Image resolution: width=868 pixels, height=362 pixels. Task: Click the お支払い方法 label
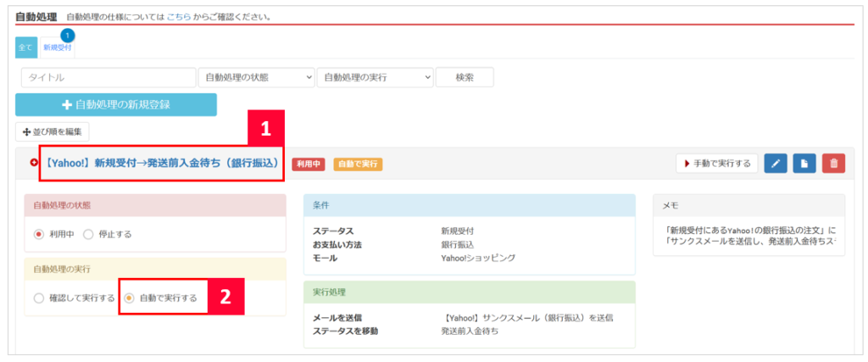pyautogui.click(x=337, y=244)
